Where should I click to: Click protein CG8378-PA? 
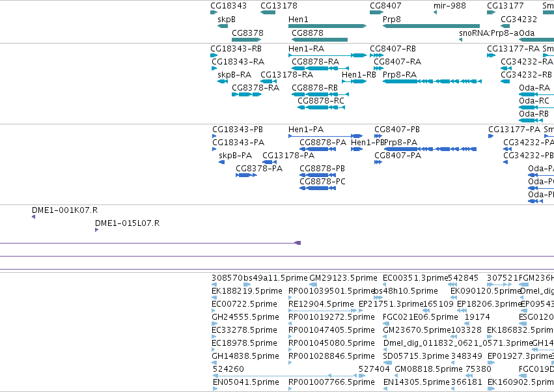[246, 175]
